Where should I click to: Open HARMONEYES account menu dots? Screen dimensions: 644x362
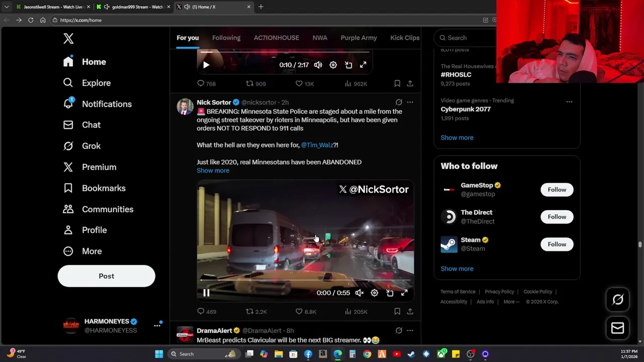(157, 326)
